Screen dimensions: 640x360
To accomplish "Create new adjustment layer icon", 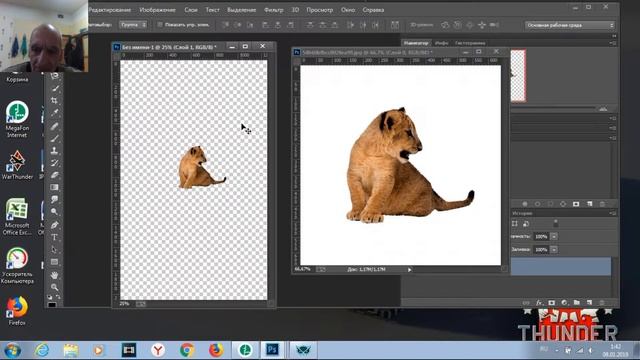I will point(564,303).
